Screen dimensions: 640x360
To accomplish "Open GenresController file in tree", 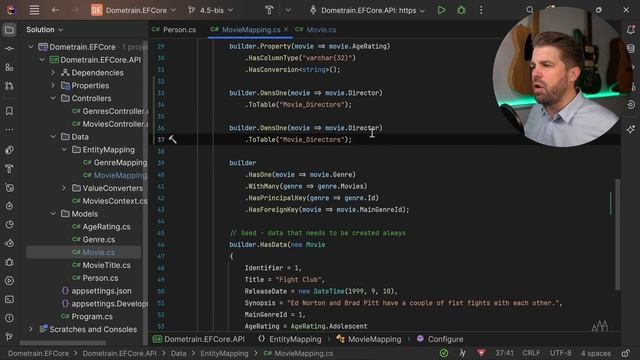I will pyautogui.click(x=110, y=111).
